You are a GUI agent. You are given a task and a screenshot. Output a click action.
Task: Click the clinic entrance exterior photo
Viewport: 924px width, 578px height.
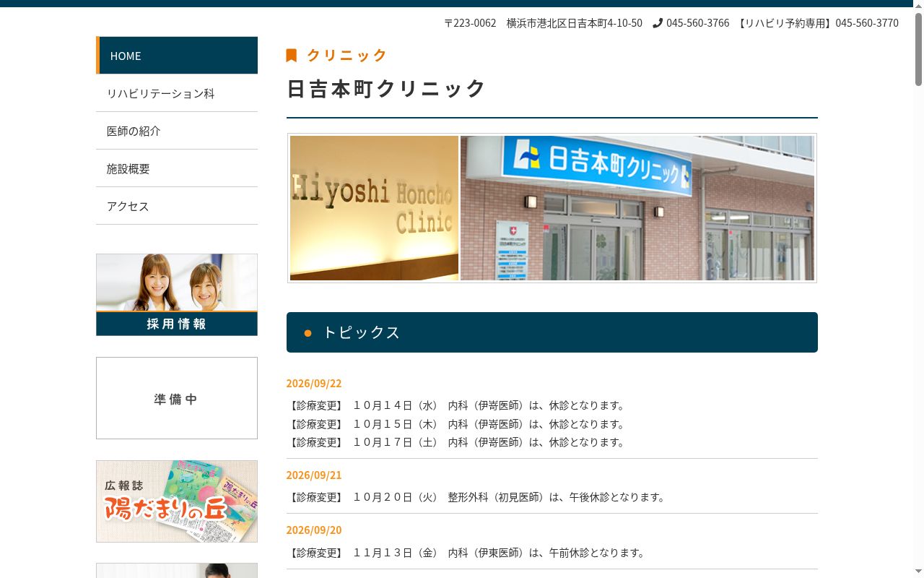pyautogui.click(x=637, y=208)
